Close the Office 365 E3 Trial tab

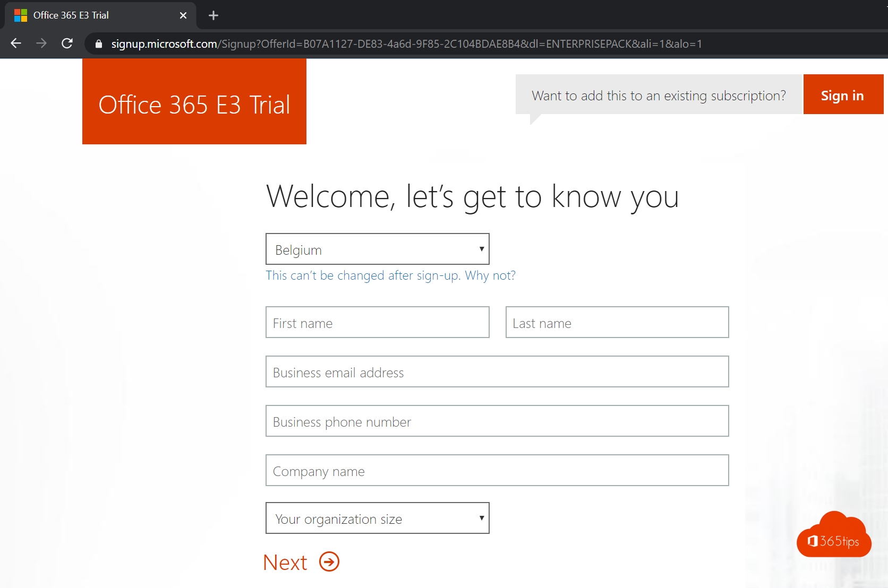tap(183, 15)
